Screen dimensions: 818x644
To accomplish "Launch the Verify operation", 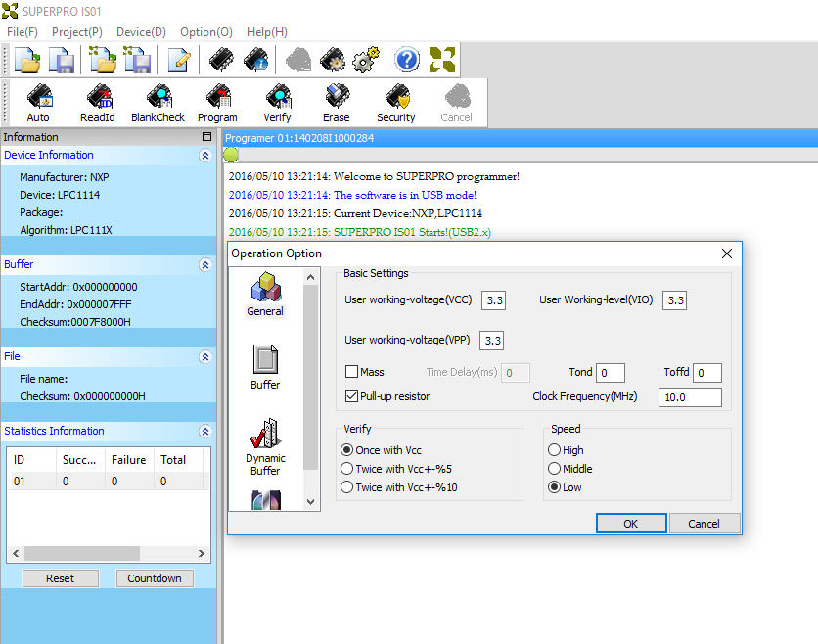I will tap(277, 102).
